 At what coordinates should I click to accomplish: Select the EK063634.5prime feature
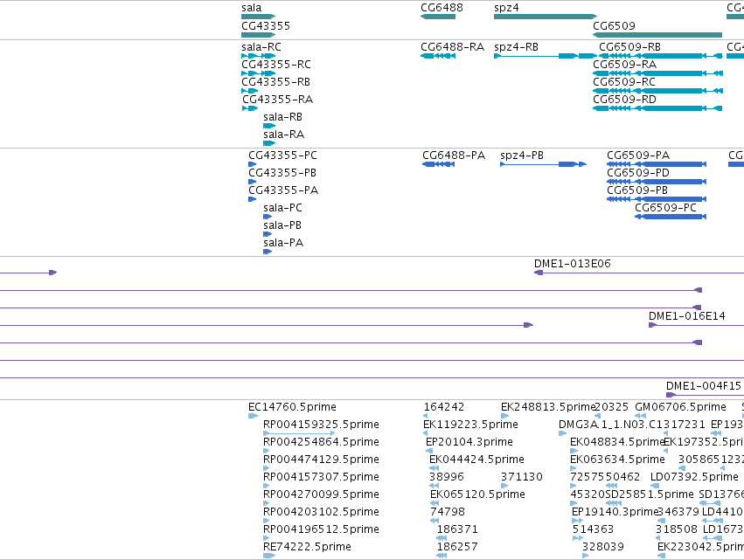coord(574,468)
